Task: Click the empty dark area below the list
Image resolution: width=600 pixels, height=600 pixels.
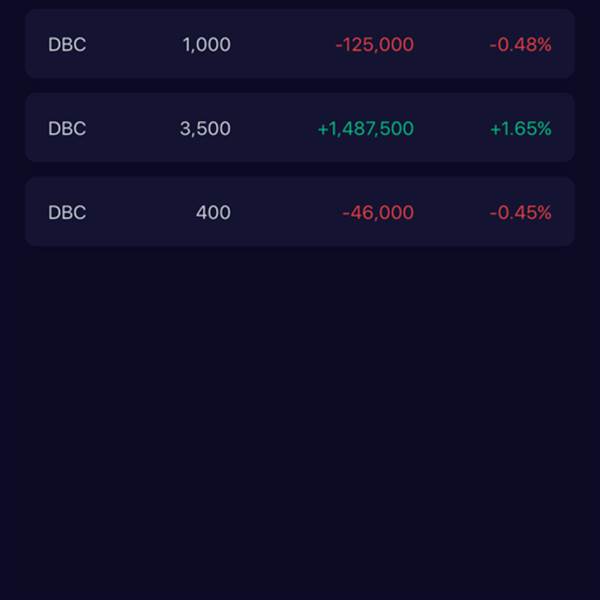Action: coord(300,421)
